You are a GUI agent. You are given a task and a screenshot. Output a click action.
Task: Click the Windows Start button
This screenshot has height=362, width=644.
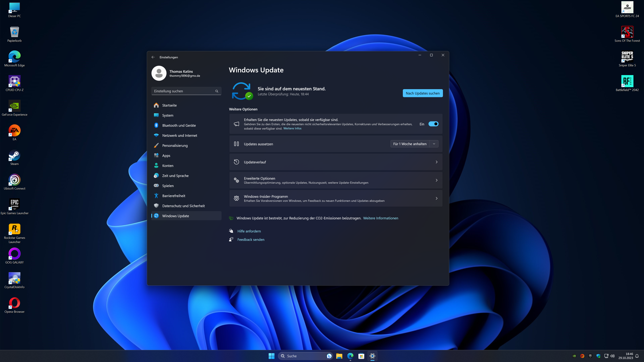tap(272, 356)
